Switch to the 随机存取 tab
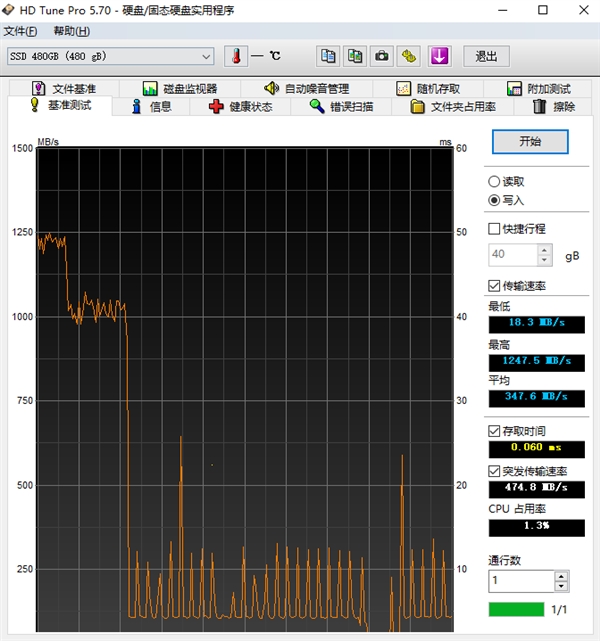 click(x=428, y=88)
